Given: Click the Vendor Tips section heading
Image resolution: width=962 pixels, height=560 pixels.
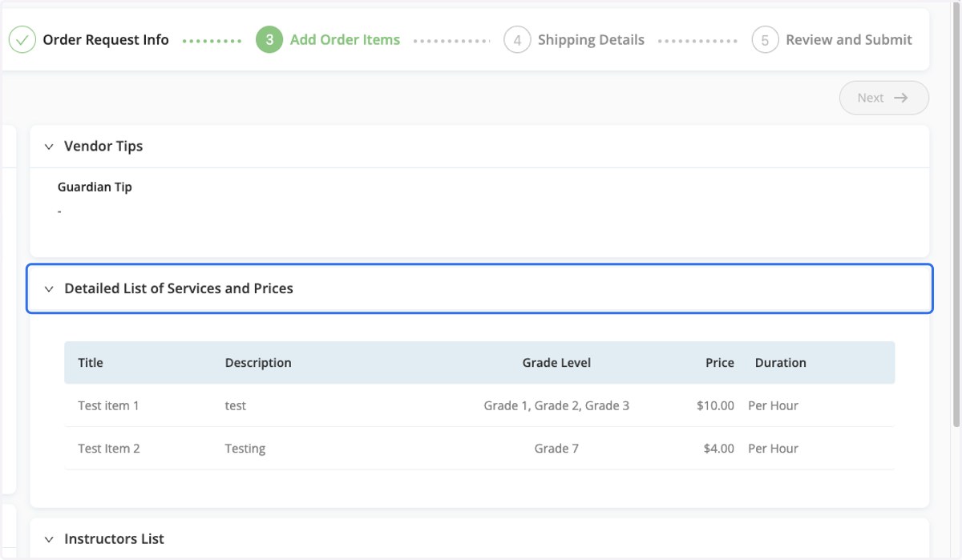Looking at the screenshot, I should tap(103, 146).
